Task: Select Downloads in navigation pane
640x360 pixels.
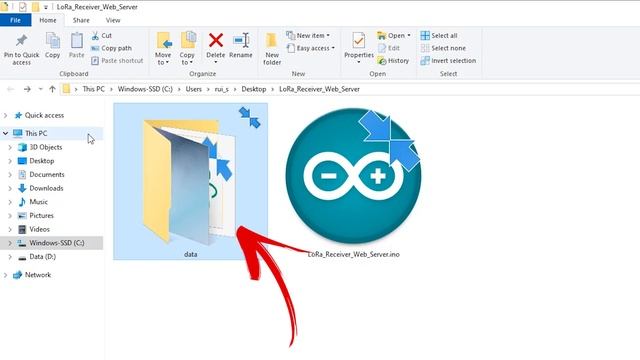Action: [46, 188]
